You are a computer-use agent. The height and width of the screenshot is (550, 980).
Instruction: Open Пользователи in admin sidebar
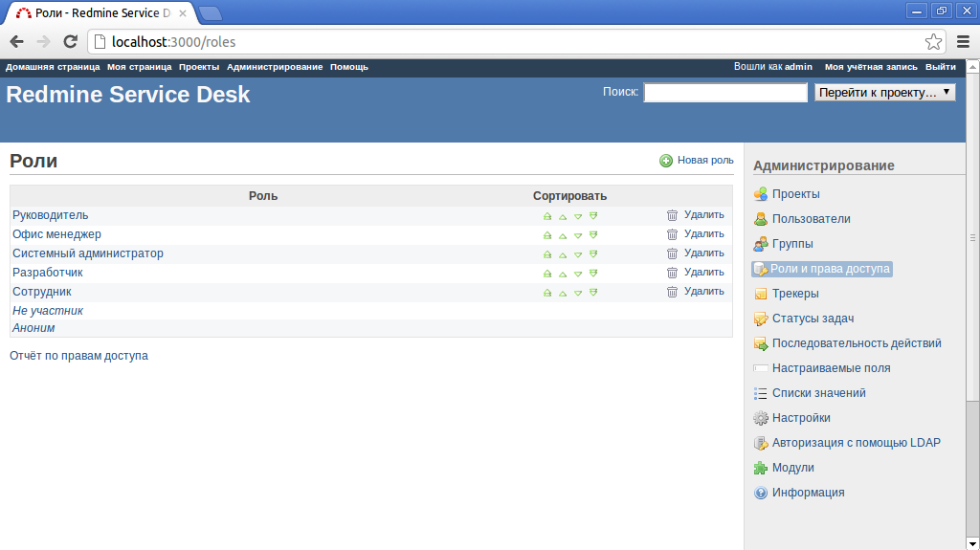(811, 219)
